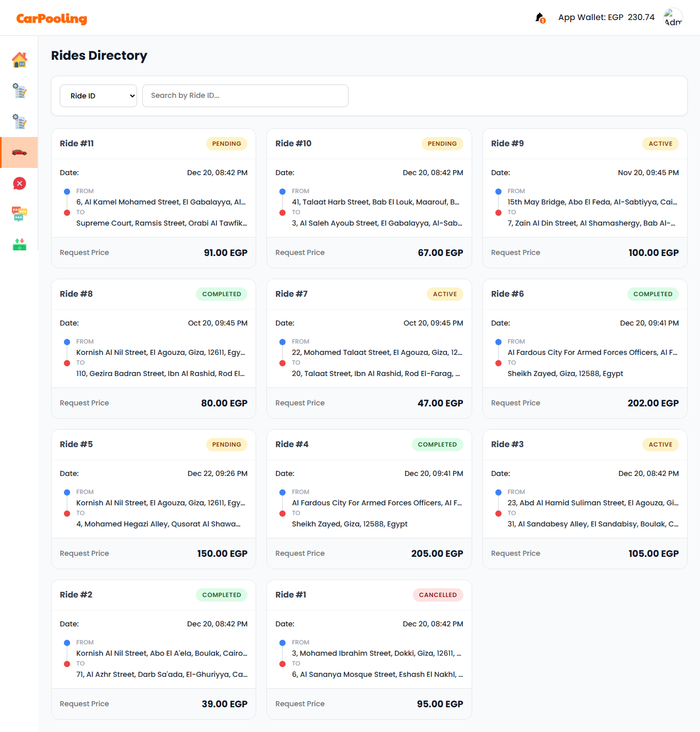
Task: Click the CarPooling logo
Action: pos(52,19)
